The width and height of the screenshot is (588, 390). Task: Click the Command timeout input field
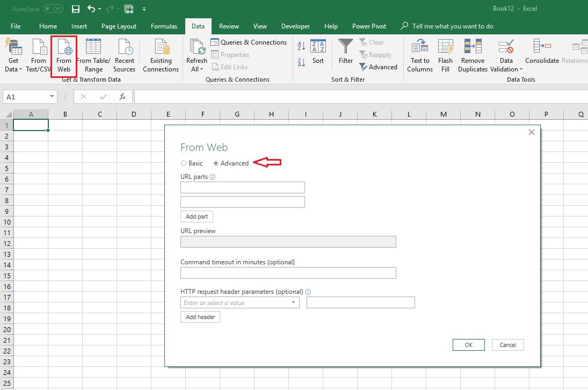coord(288,273)
